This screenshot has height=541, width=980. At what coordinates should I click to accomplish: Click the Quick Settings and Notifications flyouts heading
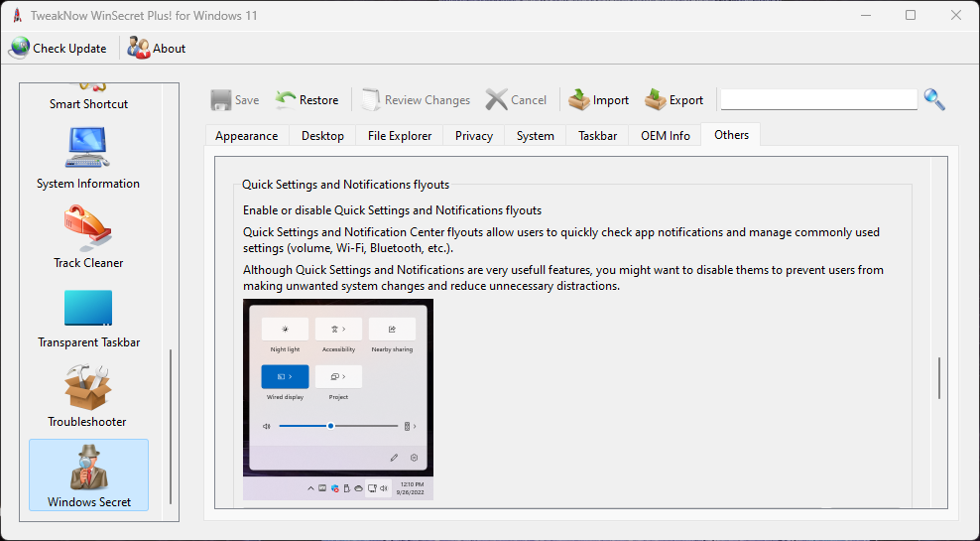345,185
